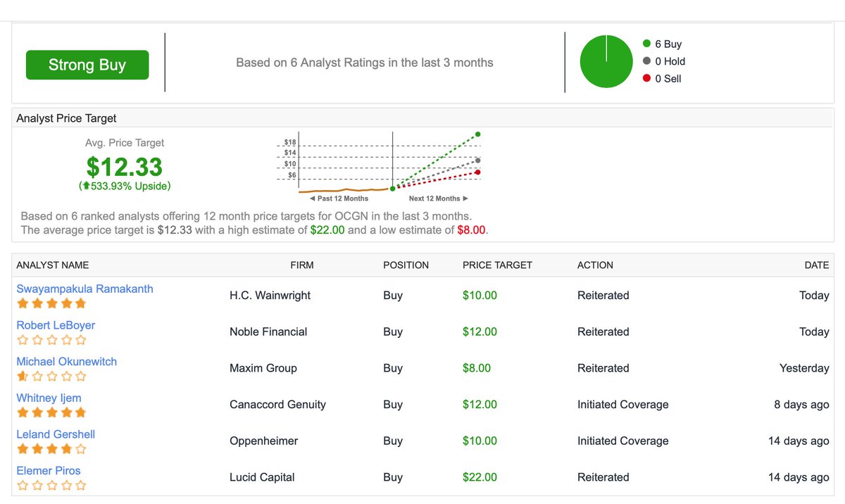The width and height of the screenshot is (845, 504).
Task: Click Initiated Coverage action in Canaccord Genuity row
Action: pyautogui.click(x=623, y=405)
